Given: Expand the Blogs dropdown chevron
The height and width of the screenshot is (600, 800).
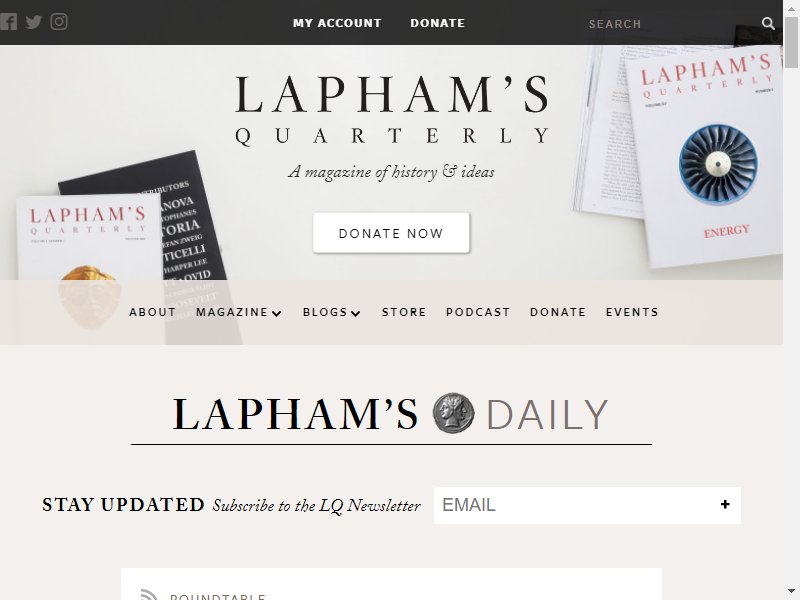Looking at the screenshot, I should (356, 313).
